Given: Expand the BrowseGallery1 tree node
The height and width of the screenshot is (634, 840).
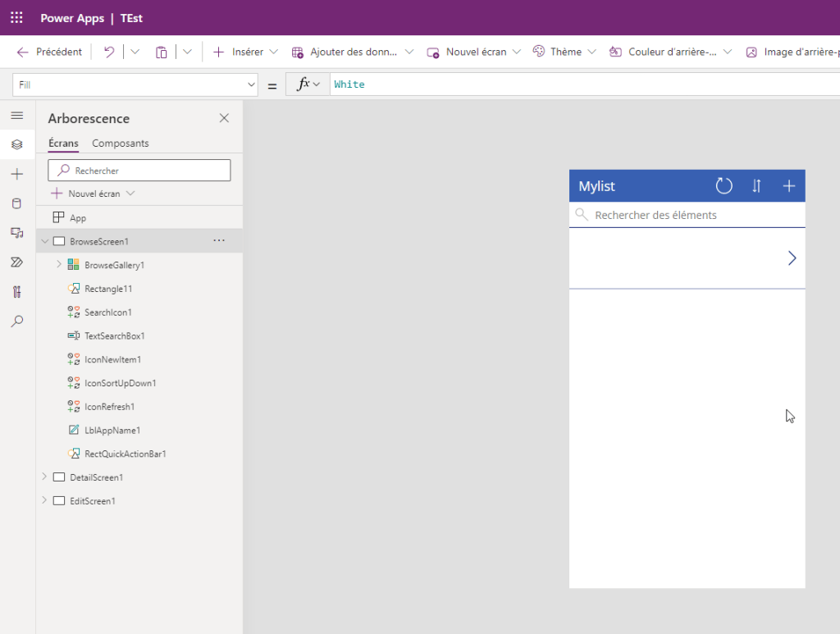Looking at the screenshot, I should tap(59, 265).
